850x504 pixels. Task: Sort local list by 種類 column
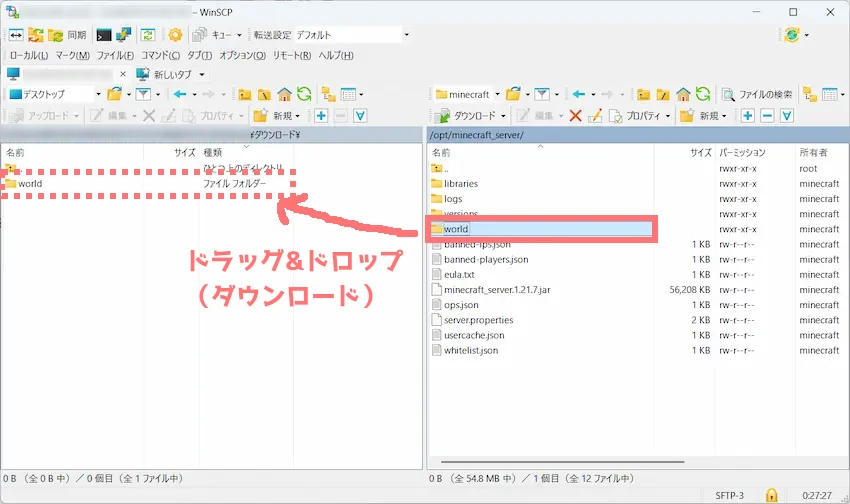click(x=246, y=152)
